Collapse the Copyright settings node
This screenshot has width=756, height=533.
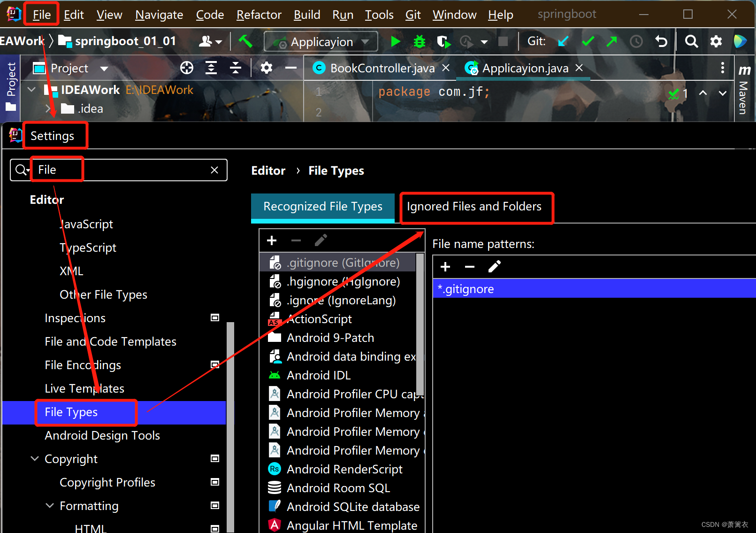pyautogui.click(x=35, y=459)
